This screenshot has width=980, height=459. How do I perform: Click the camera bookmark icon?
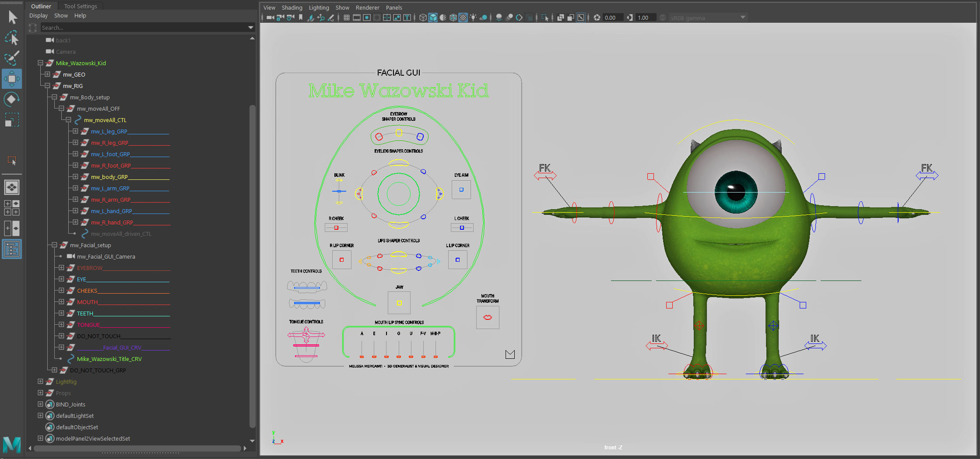point(301,18)
